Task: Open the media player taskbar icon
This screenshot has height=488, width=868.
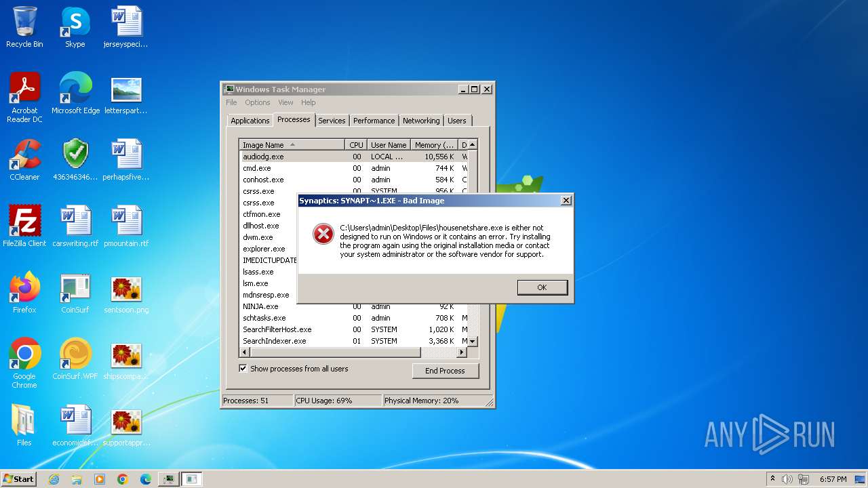Action: point(100,479)
